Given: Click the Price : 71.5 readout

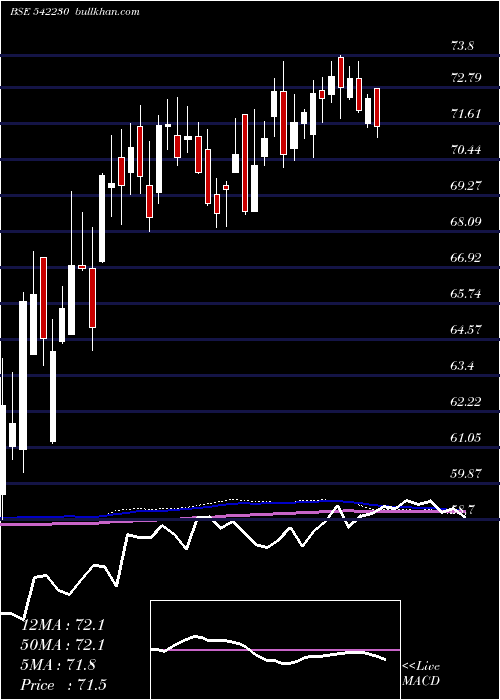Looking at the screenshot, I should point(63,685).
